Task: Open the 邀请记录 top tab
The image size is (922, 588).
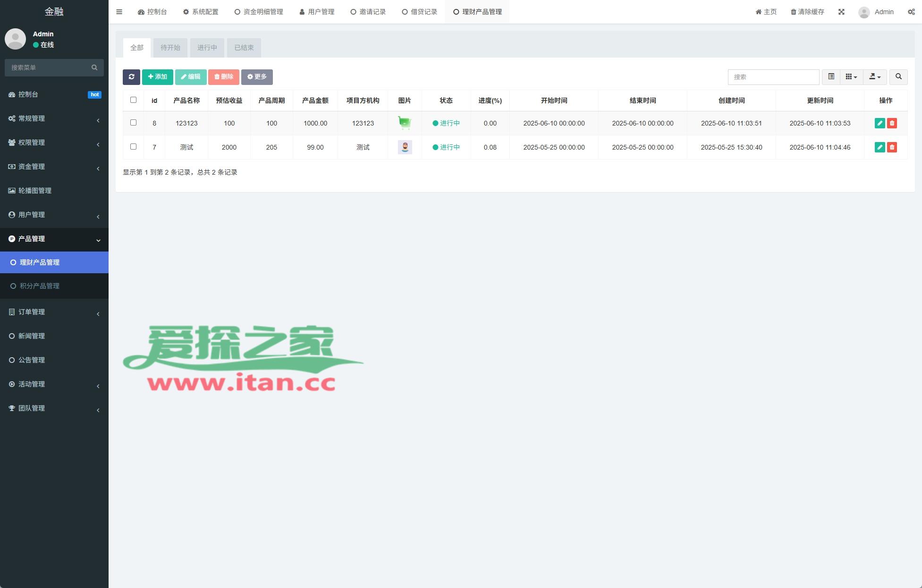Action: click(368, 12)
